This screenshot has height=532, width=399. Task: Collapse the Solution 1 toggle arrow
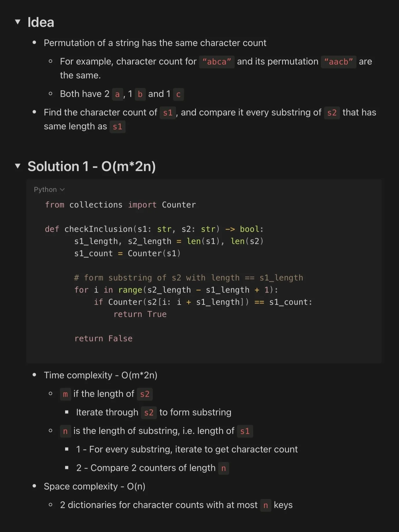[18, 166]
